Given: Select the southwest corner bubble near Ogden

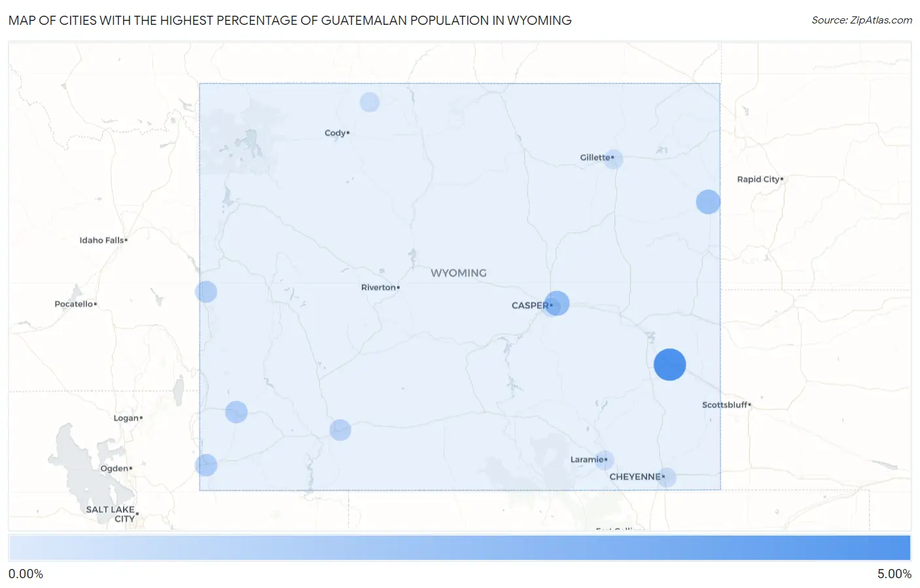Looking at the screenshot, I should (x=206, y=465).
